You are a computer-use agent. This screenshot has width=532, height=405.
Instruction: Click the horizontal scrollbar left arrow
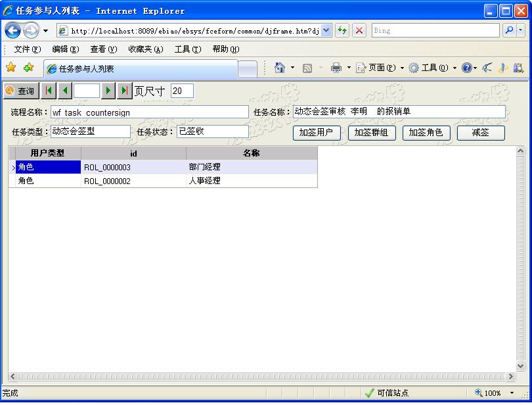13,377
